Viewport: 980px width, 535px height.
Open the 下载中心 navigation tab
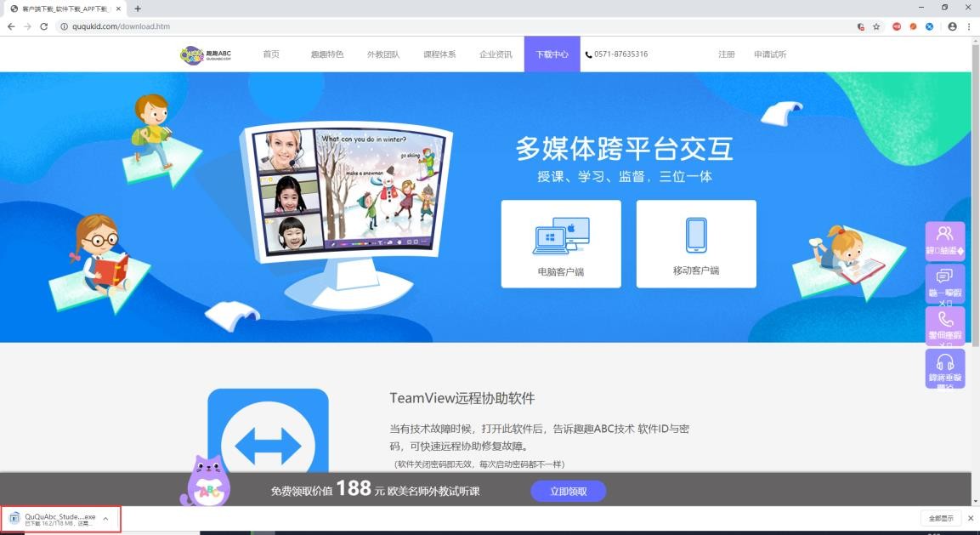point(552,54)
